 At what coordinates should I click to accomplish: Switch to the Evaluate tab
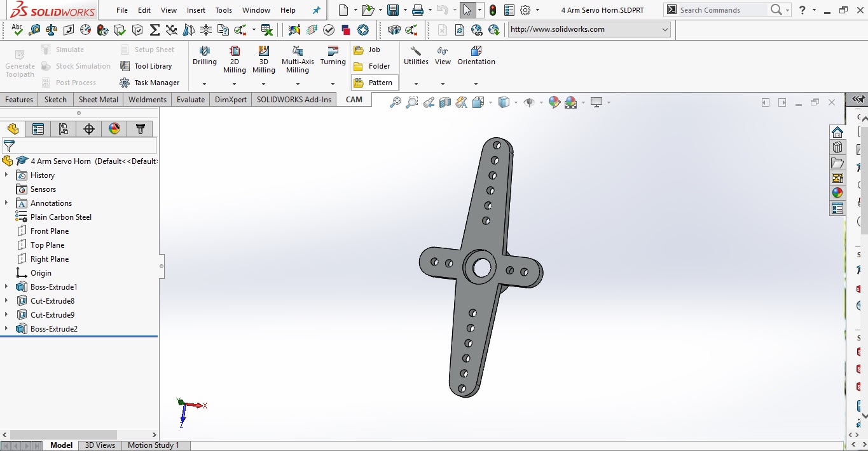[191, 100]
